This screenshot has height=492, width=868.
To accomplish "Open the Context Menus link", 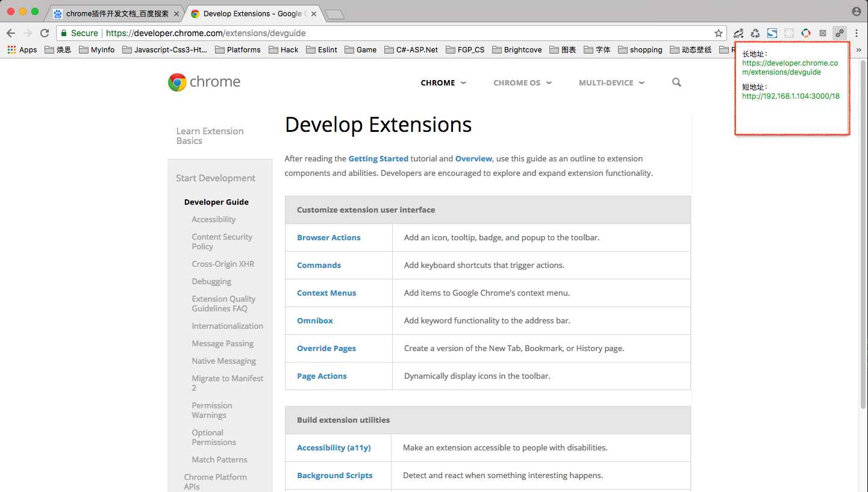I will [x=326, y=293].
